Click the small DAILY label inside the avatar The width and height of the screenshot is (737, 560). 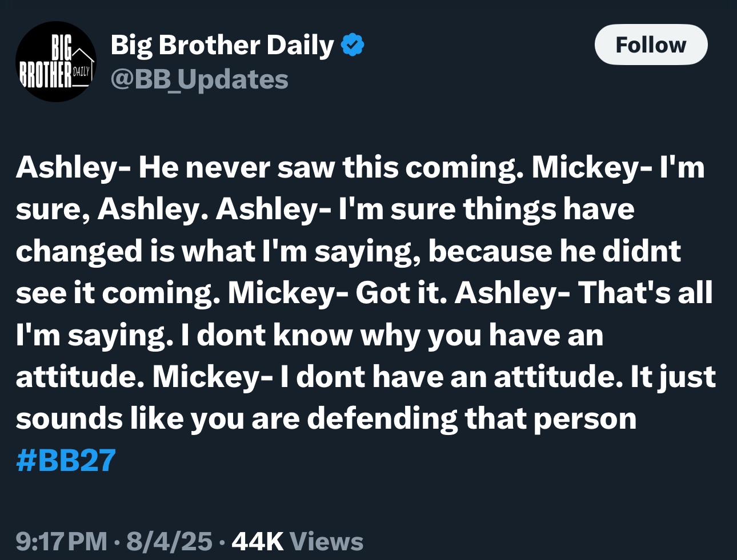82,71
